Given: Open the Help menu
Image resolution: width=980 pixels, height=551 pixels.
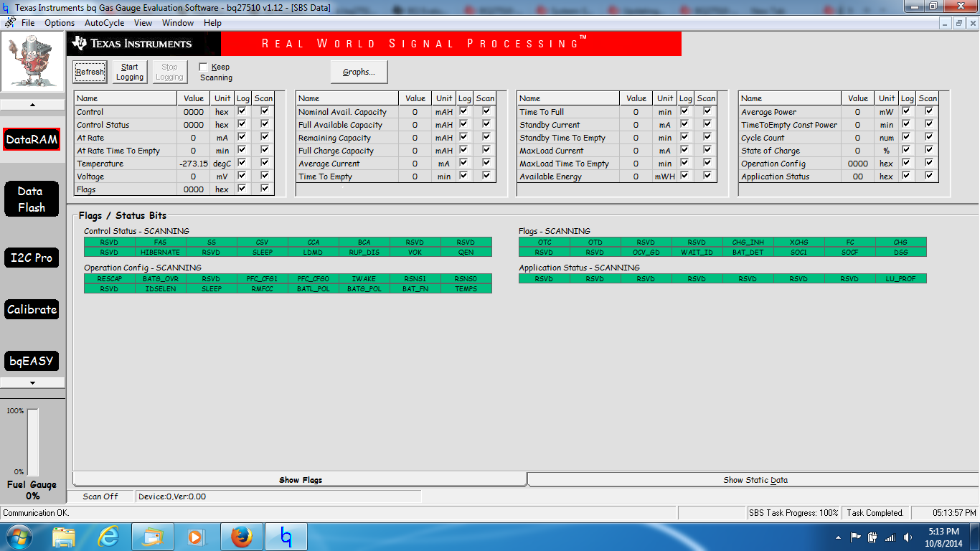Looking at the screenshot, I should click(x=212, y=23).
